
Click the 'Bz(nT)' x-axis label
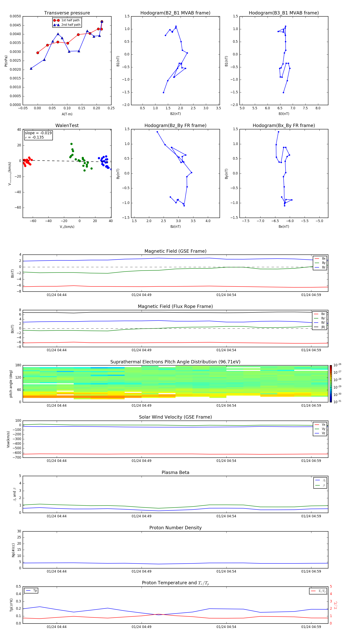tap(175, 227)
